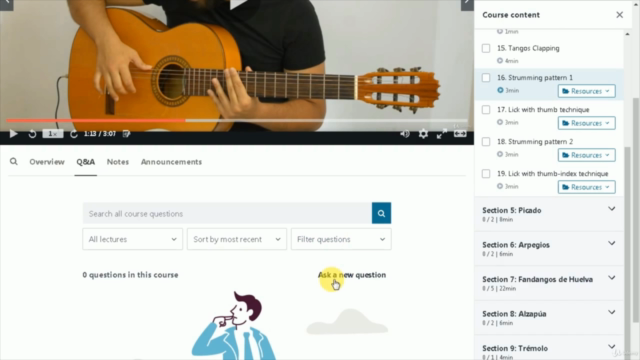Image resolution: width=640 pixels, height=360 pixels.
Task: Check the 16. Strumming pattern 1 checkbox
Action: tap(486, 78)
